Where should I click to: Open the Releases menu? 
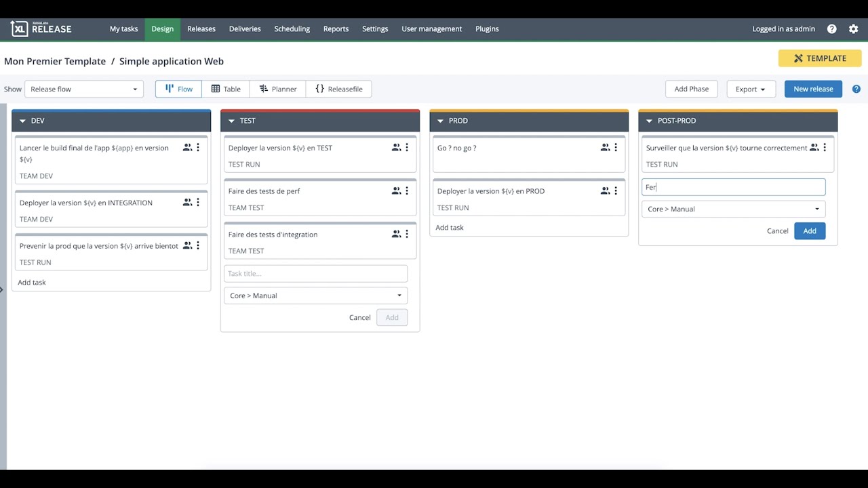(x=201, y=29)
